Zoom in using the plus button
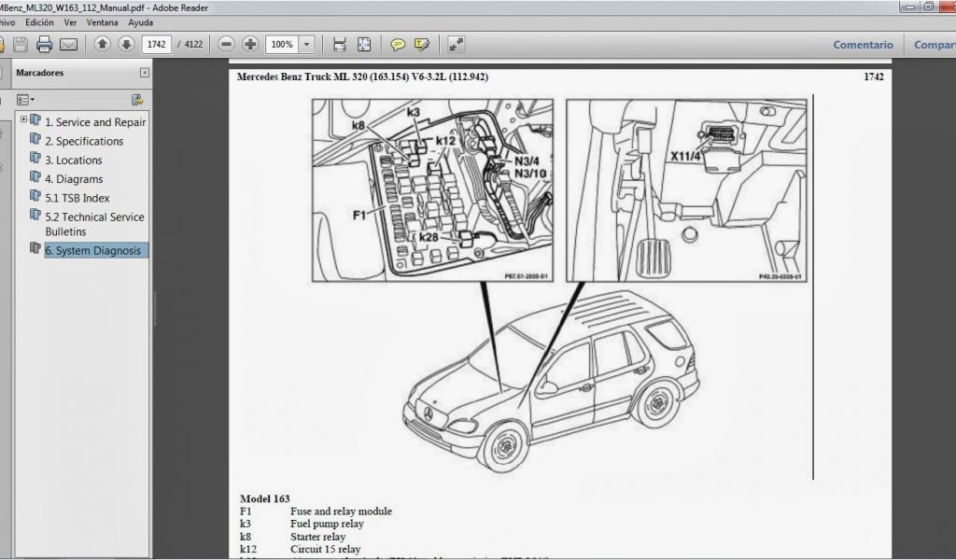Screen dimensions: 956x560 tap(250, 44)
